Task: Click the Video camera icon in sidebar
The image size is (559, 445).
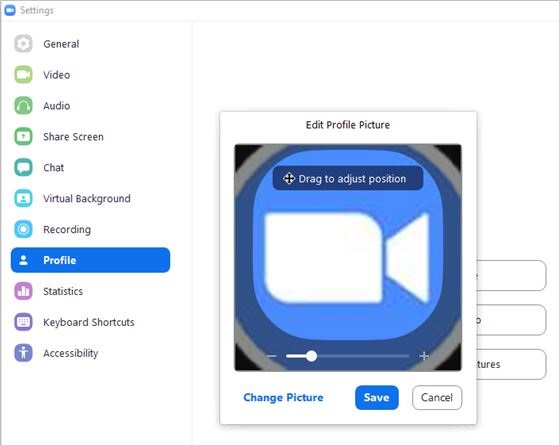Action: 23,75
